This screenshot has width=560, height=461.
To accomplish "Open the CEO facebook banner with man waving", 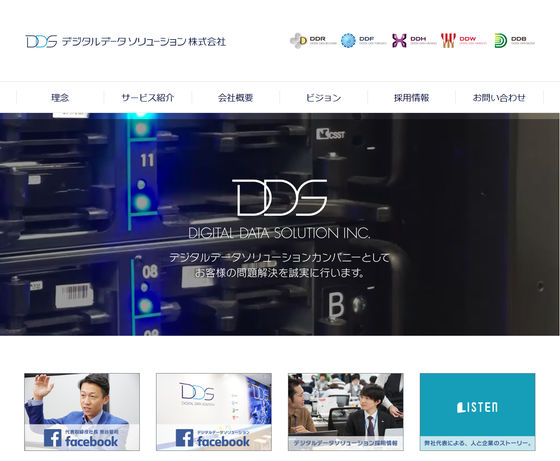I will (82, 412).
